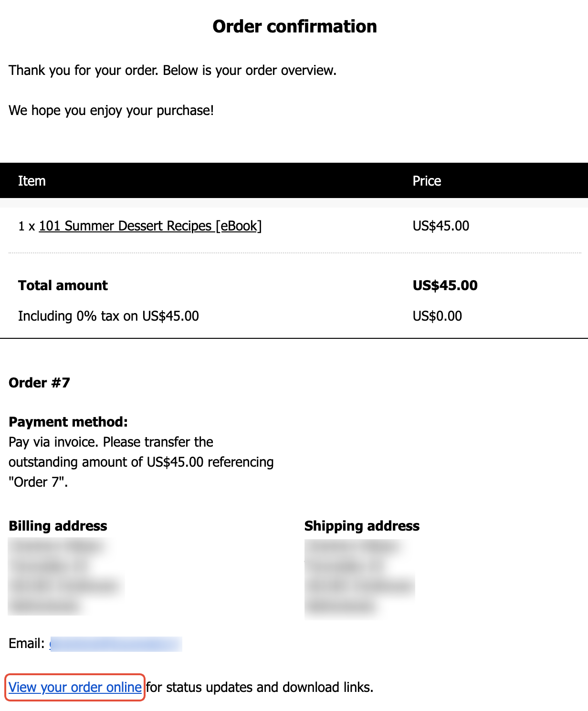Click the Order confirmation heading
This screenshot has height=711, width=588.
pyautogui.click(x=294, y=27)
